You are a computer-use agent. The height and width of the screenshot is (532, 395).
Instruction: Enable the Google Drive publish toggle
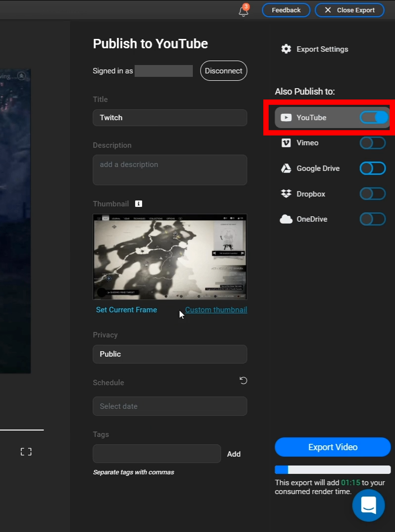click(373, 168)
